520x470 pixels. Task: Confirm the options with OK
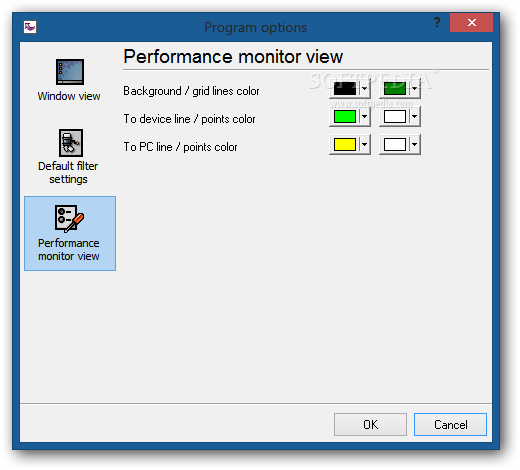(x=370, y=425)
